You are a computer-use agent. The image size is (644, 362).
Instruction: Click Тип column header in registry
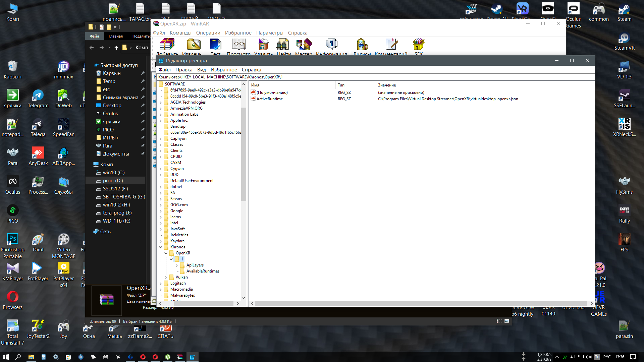point(355,85)
